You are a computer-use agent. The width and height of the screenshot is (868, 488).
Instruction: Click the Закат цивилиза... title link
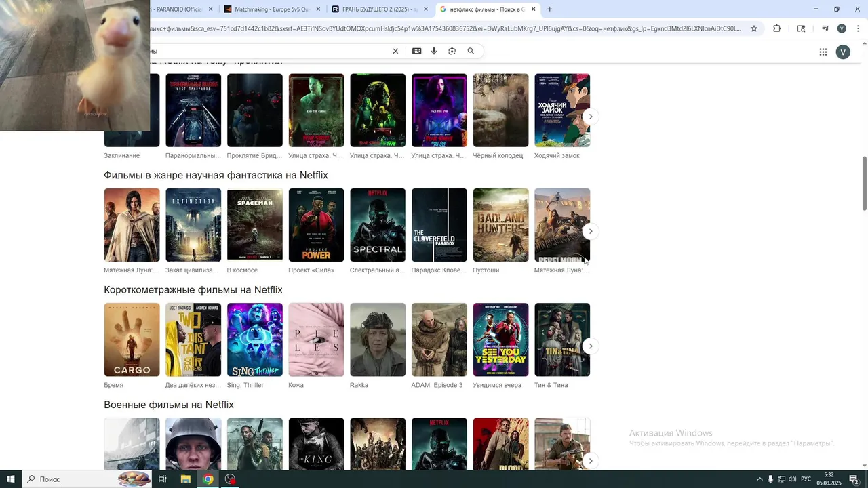193,270
